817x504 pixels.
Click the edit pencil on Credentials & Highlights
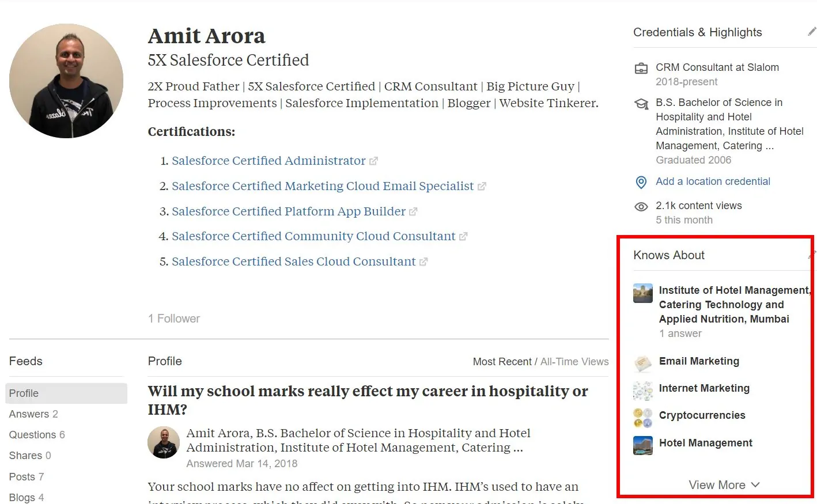812,32
